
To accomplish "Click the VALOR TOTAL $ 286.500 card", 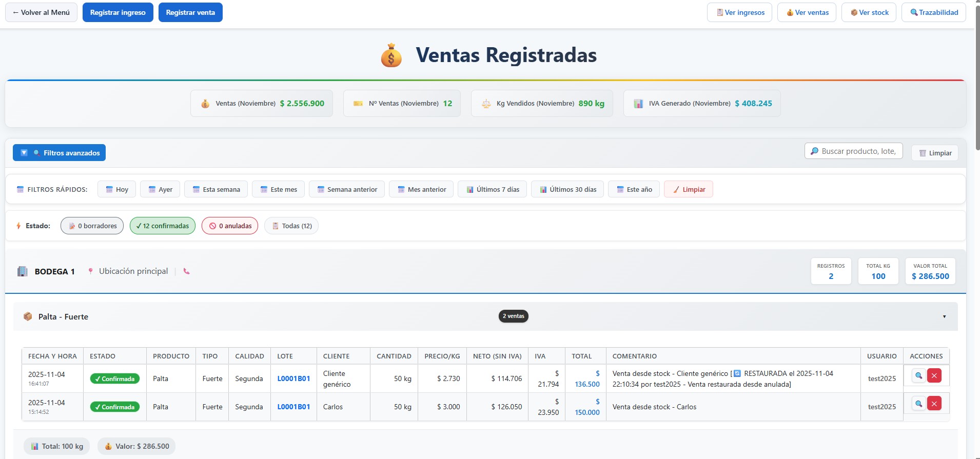I will 930,271.
